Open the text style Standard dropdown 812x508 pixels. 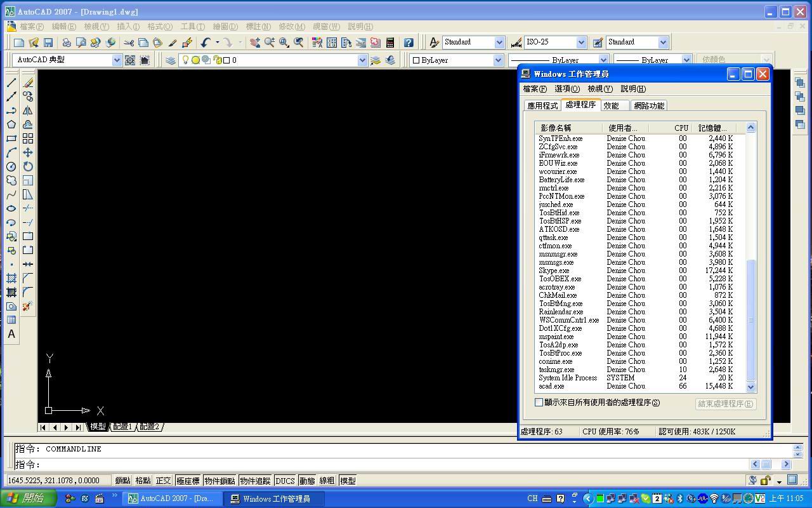point(499,43)
